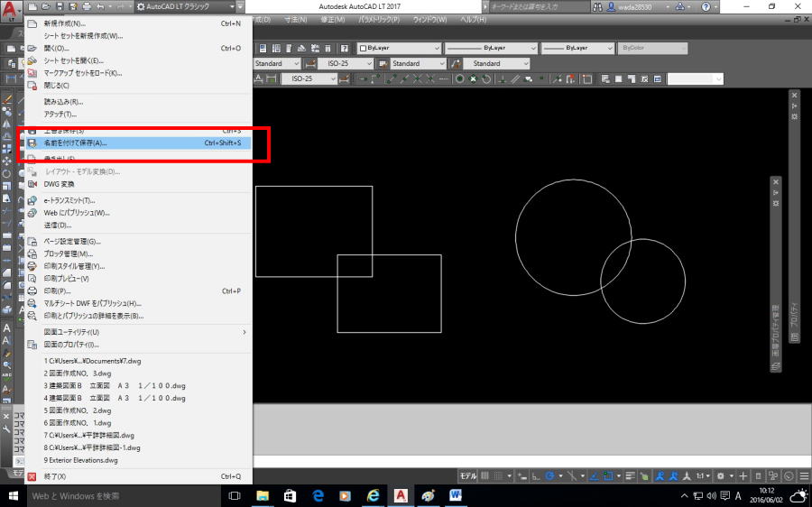Image resolution: width=812 pixels, height=507 pixels.
Task: Expand 図面ユーティリティ(U) submenu
Action: (139, 332)
